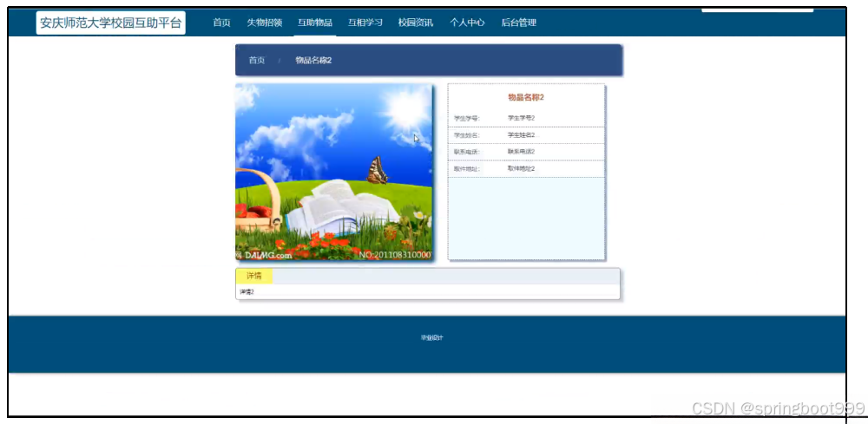868x424 pixels.
Task: Open 后台管理 in the navigation bar
Action: tap(519, 23)
